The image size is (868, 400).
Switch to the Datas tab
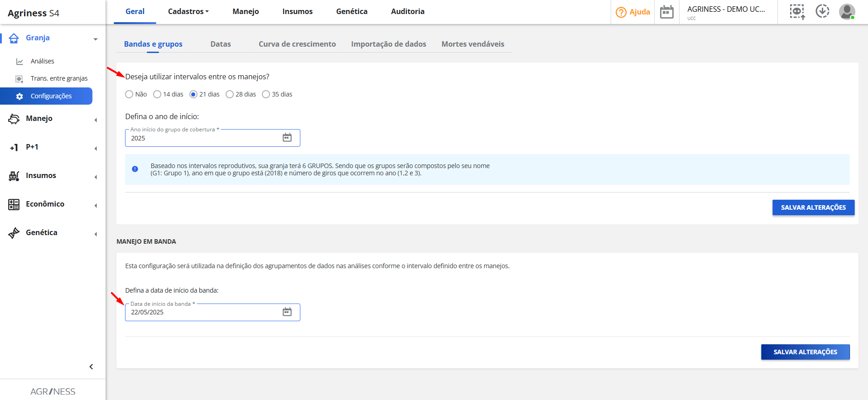pos(221,44)
